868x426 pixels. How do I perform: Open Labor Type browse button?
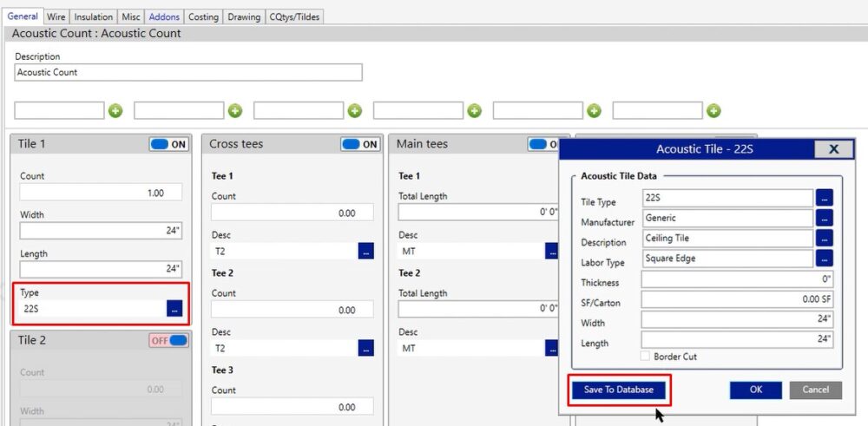tap(825, 259)
